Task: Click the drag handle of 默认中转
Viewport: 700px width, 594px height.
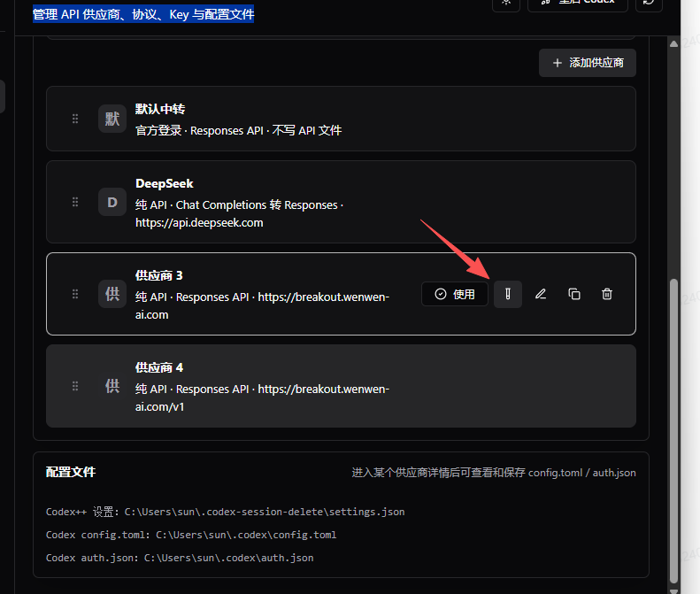Action: [x=75, y=119]
